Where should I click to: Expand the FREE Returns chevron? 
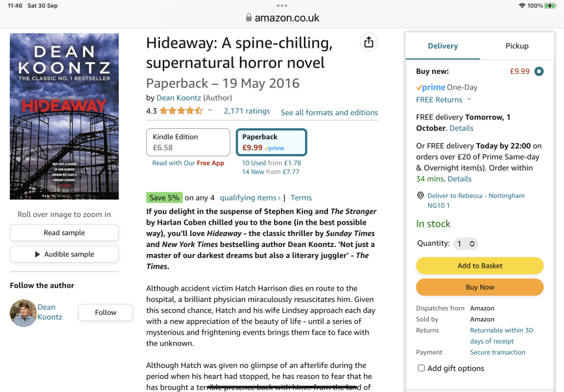(x=469, y=100)
